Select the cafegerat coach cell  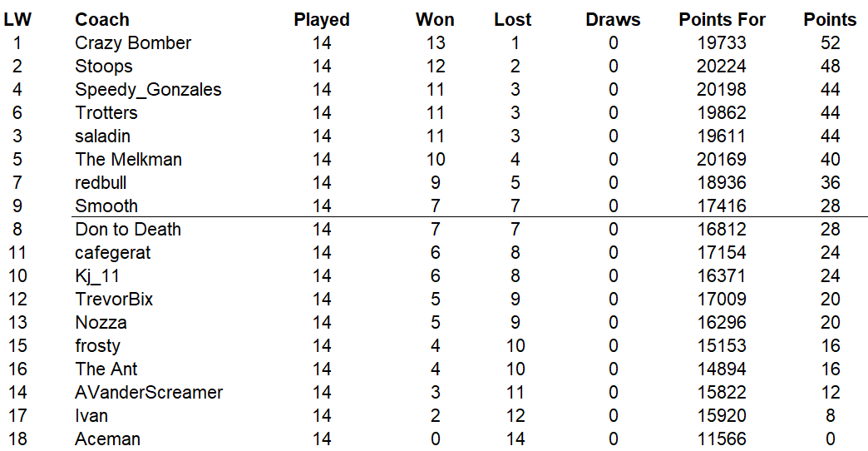113,253
